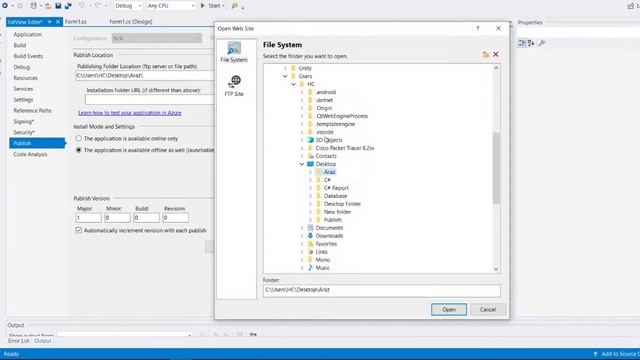The height and width of the screenshot is (360, 640).
Task: Start debugging with the Start button
Action: tap(212, 6)
